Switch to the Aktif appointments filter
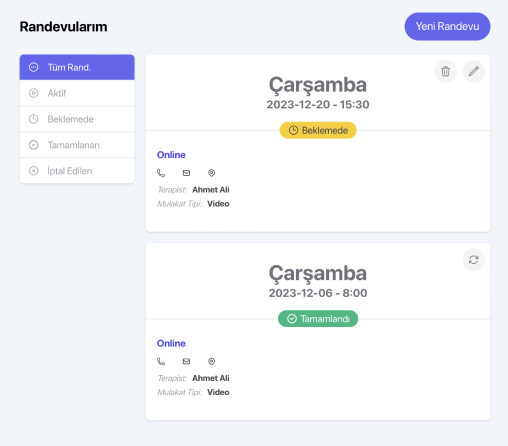The width and height of the screenshot is (508, 446). pyautogui.click(x=77, y=93)
